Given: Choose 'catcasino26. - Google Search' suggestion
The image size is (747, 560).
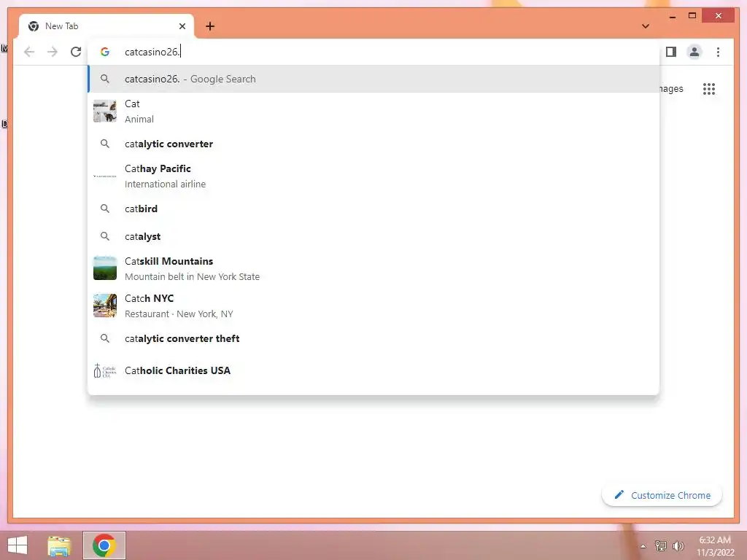Looking at the screenshot, I should click(373, 79).
